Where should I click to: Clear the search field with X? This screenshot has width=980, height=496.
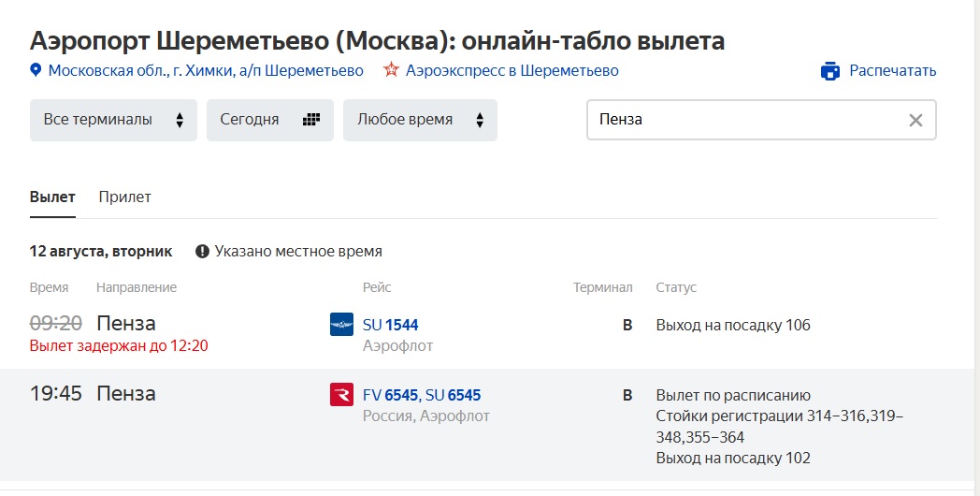click(x=915, y=120)
